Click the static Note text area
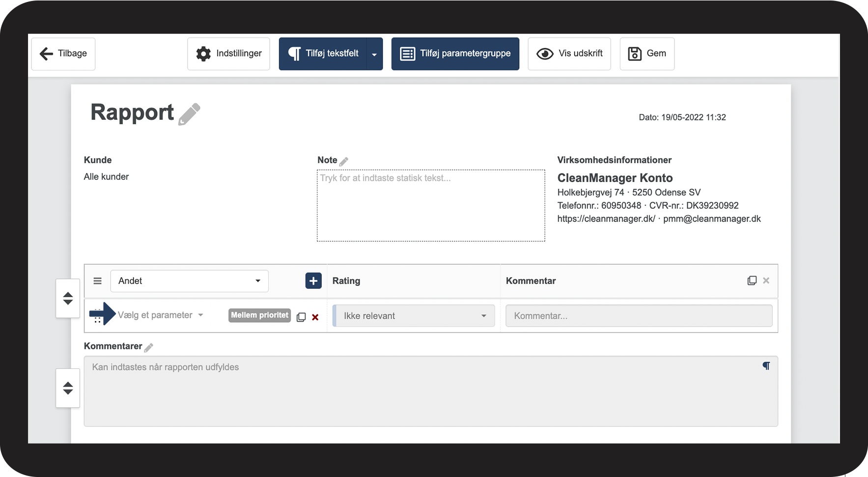The width and height of the screenshot is (868, 477). pos(431,205)
